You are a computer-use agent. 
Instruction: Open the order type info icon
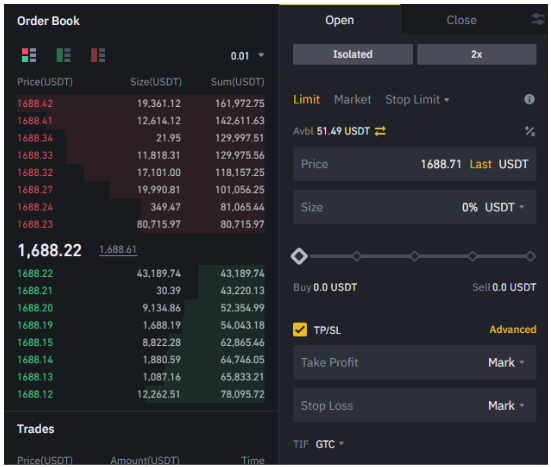(x=529, y=99)
